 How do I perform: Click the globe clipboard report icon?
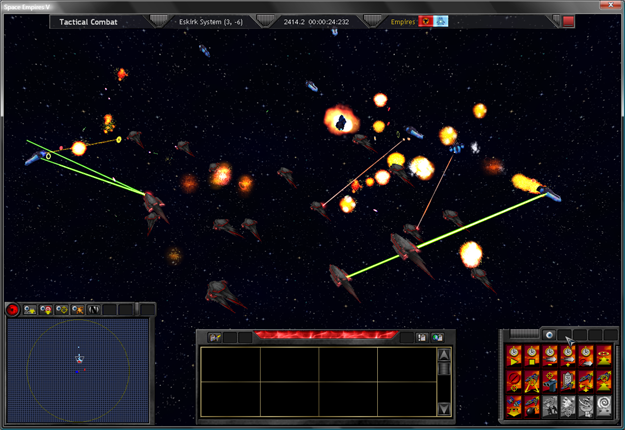tap(438, 338)
